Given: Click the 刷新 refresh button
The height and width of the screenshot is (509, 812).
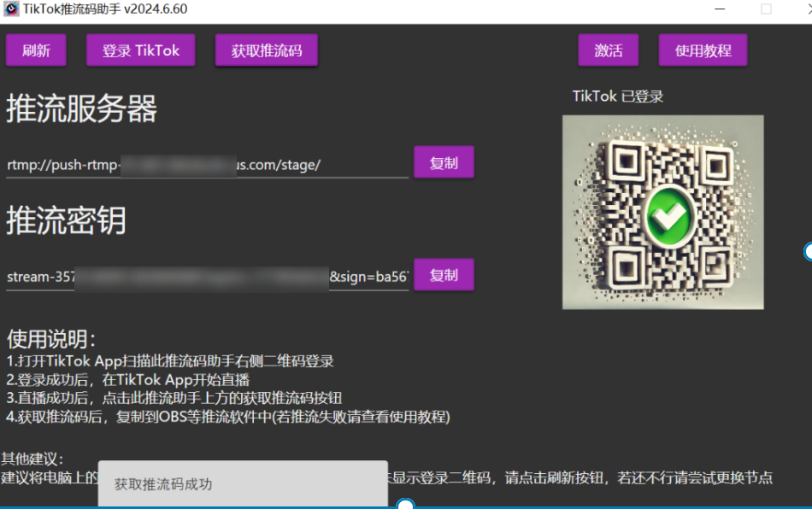Looking at the screenshot, I should [x=36, y=50].
